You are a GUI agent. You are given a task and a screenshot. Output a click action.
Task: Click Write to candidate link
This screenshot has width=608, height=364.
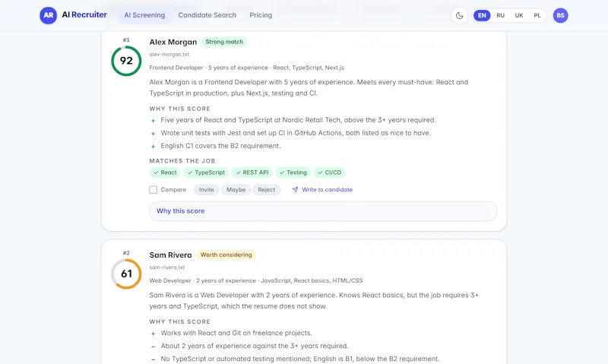pos(328,189)
